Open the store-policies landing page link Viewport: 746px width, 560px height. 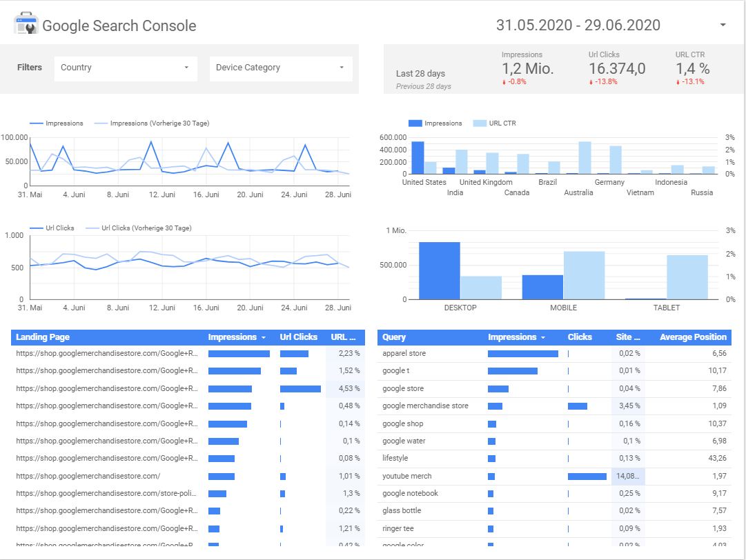point(100,493)
